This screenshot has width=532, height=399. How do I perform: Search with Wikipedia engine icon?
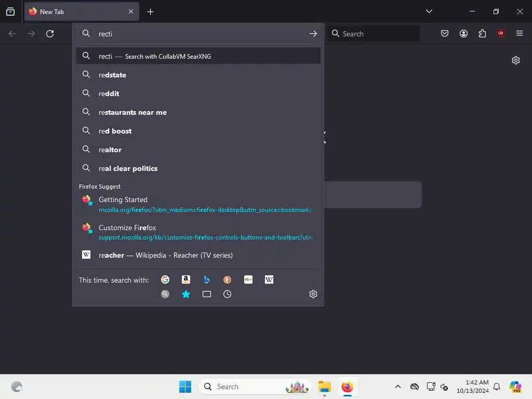[269, 280]
